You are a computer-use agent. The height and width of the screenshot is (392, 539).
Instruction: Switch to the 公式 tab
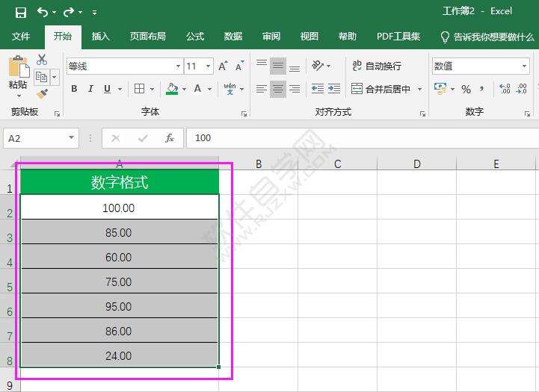coord(195,37)
